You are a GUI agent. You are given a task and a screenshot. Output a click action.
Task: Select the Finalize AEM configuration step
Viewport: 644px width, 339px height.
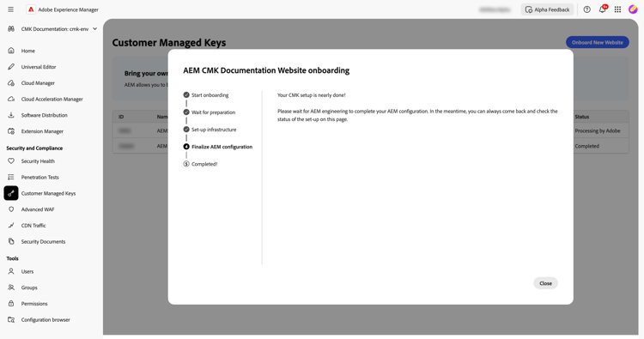[218, 147]
